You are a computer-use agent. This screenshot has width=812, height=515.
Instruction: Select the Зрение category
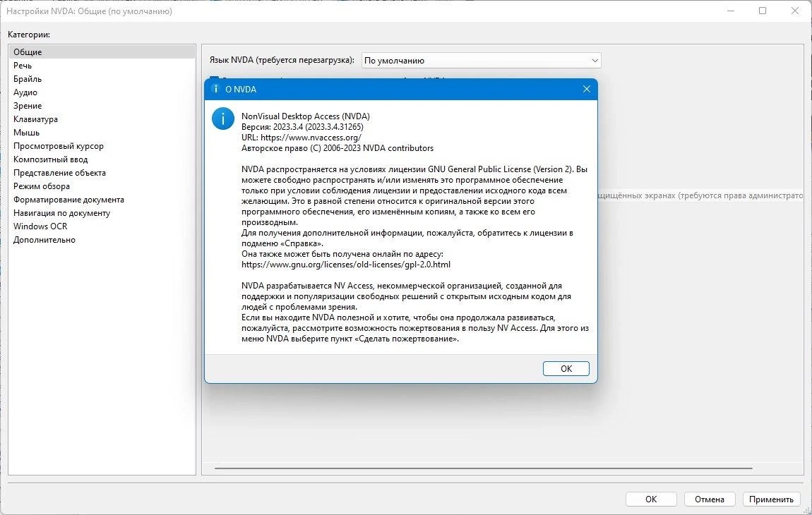(x=102, y=106)
